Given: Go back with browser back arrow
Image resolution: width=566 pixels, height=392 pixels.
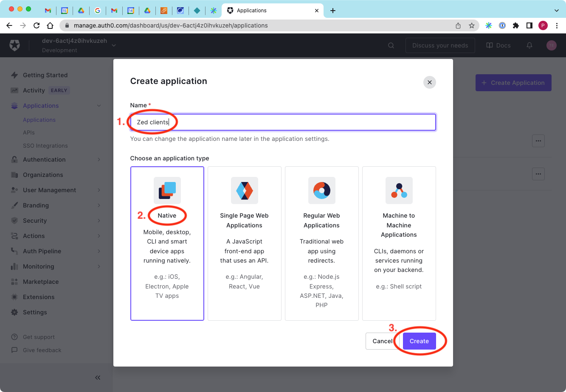Looking at the screenshot, I should [9, 25].
